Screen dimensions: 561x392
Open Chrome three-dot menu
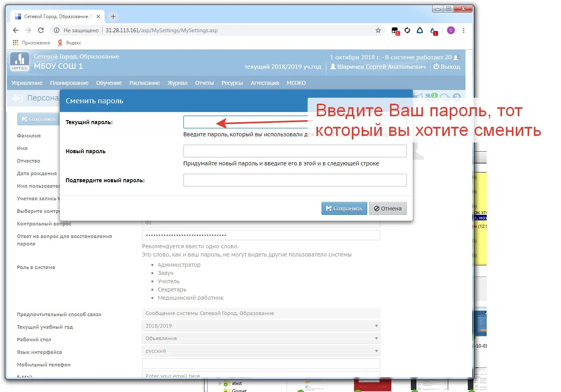point(464,30)
